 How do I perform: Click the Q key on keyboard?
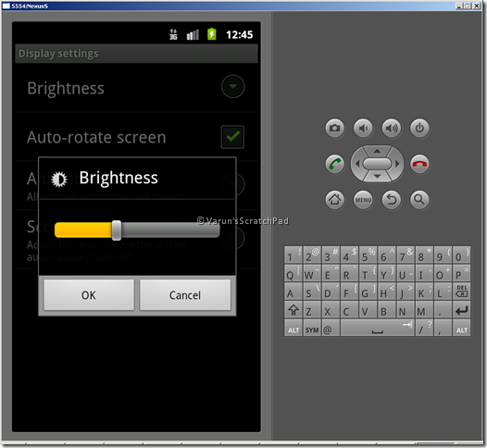(x=293, y=273)
